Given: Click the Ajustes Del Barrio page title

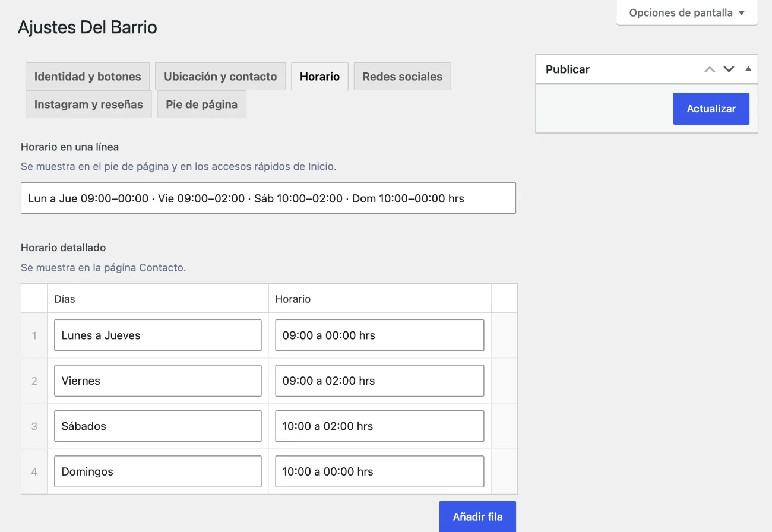Looking at the screenshot, I should pos(87,27).
